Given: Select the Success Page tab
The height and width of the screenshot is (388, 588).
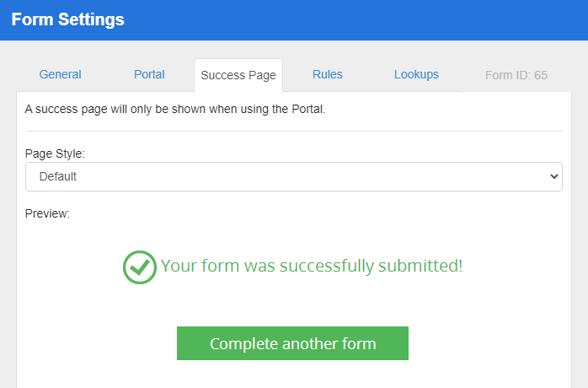Looking at the screenshot, I should (x=238, y=75).
